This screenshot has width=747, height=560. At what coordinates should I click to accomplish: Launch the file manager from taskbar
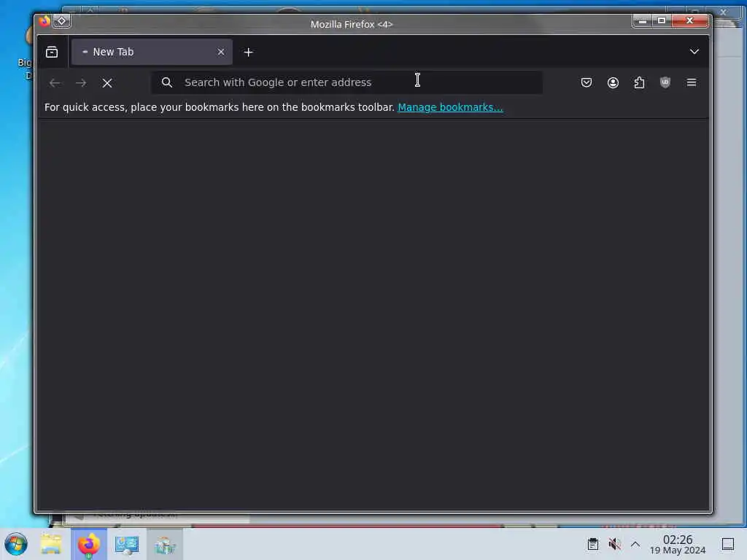(x=51, y=544)
